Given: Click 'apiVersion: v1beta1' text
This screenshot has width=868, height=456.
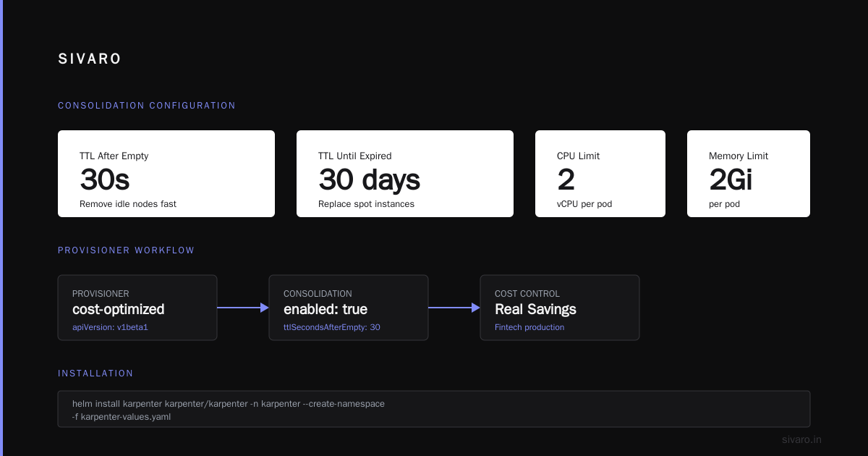Looking at the screenshot, I should (x=110, y=327).
